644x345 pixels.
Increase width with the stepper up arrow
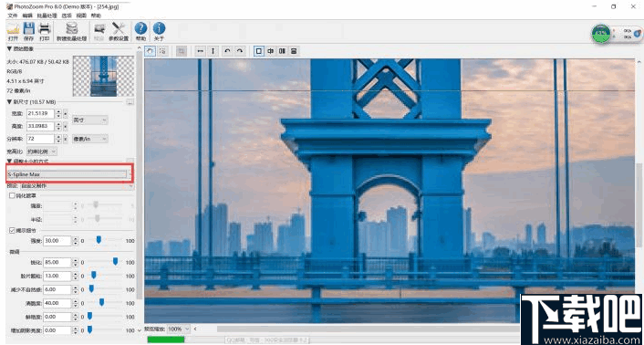point(58,111)
